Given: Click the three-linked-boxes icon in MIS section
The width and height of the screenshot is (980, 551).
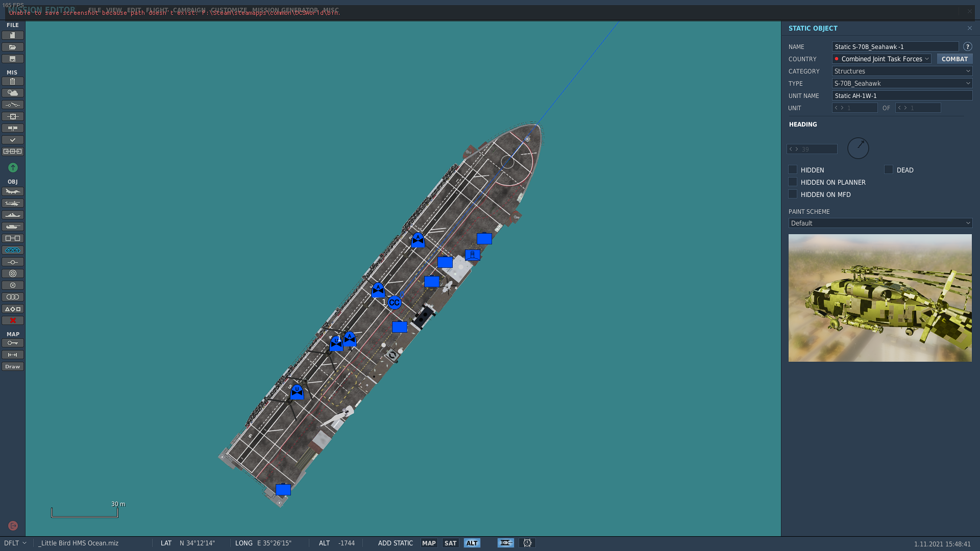Looking at the screenshot, I should tap(13, 152).
